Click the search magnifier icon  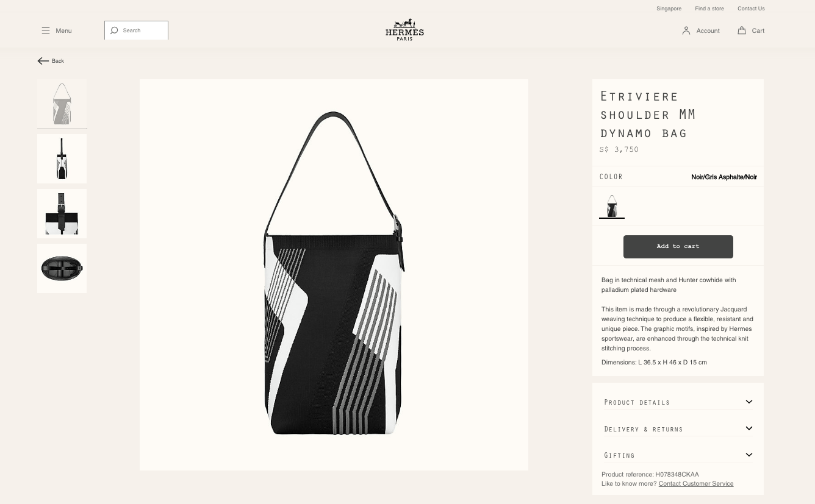coord(114,30)
